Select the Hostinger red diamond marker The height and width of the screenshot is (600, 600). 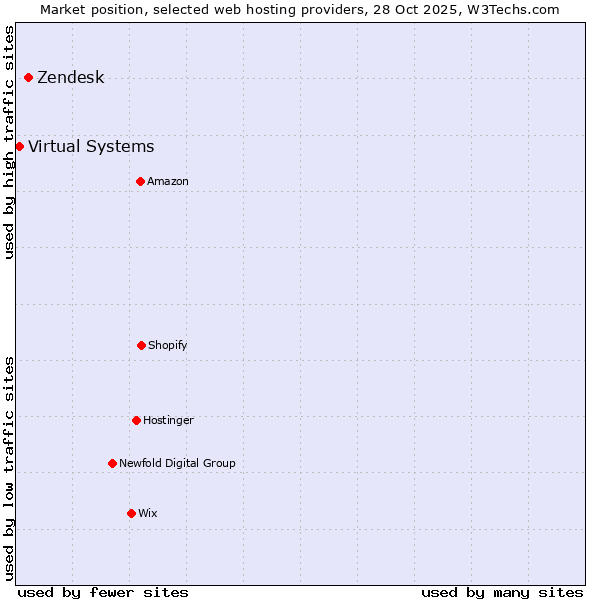tap(136, 420)
